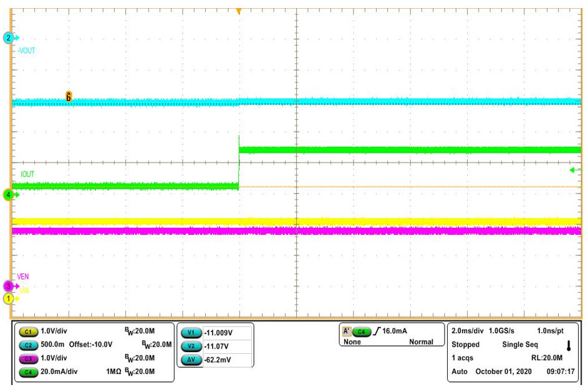This screenshot has width=588, height=390.
Task: Select the C4 channel badge in readout
Action: [x=29, y=372]
